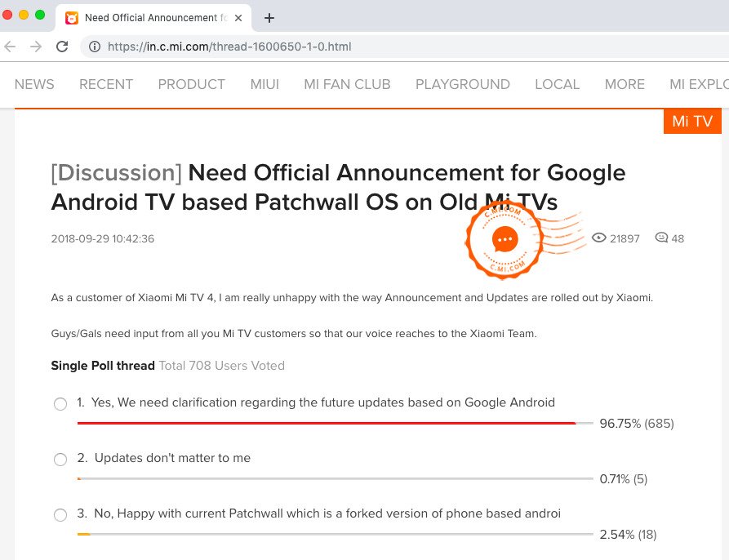Viewport: 729px width, 560px height.
Task: Expand the MORE navigation menu
Action: (x=625, y=84)
